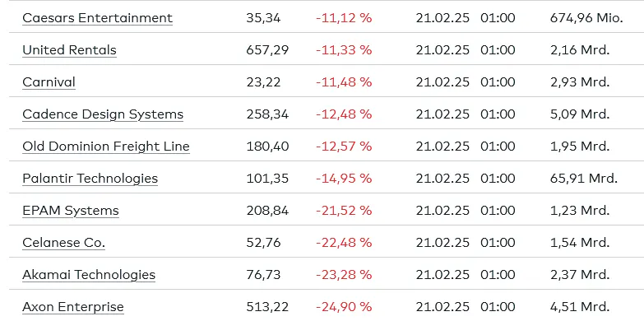Click the EPAM Systems -21,52 % change
Screen dimensions: 644x321
(344, 211)
